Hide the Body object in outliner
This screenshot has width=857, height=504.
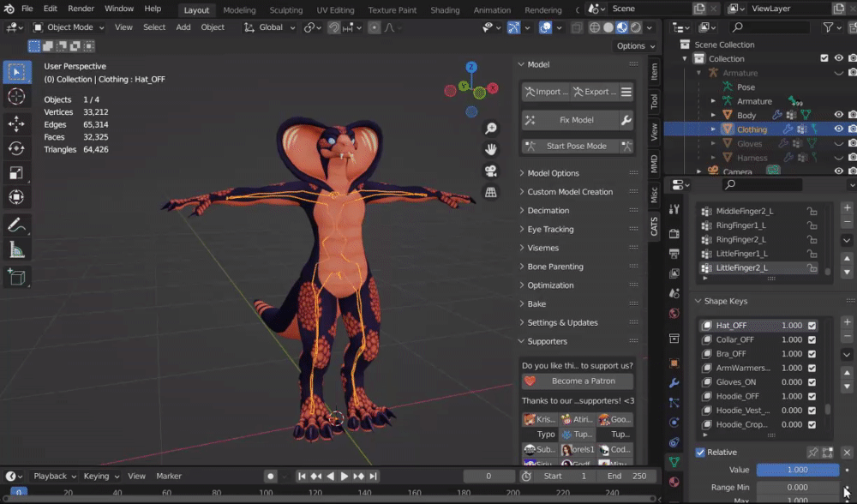838,115
